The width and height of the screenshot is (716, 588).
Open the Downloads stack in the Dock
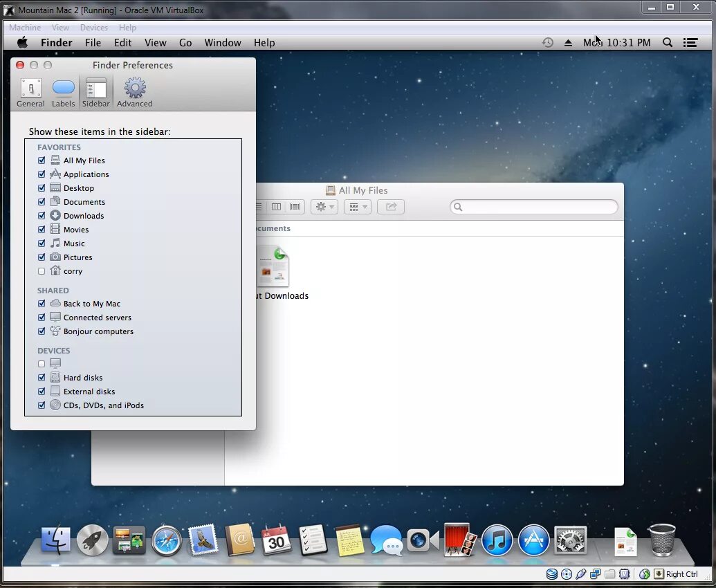[625, 542]
